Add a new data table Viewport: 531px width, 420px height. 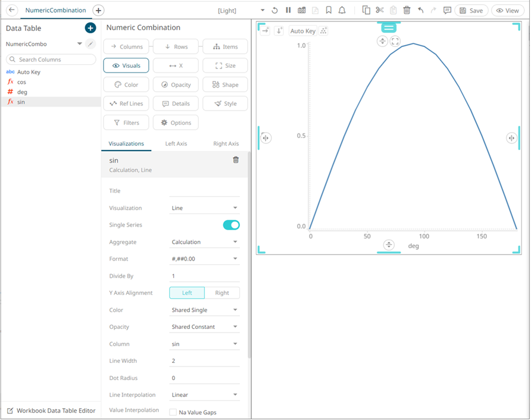[x=90, y=28]
